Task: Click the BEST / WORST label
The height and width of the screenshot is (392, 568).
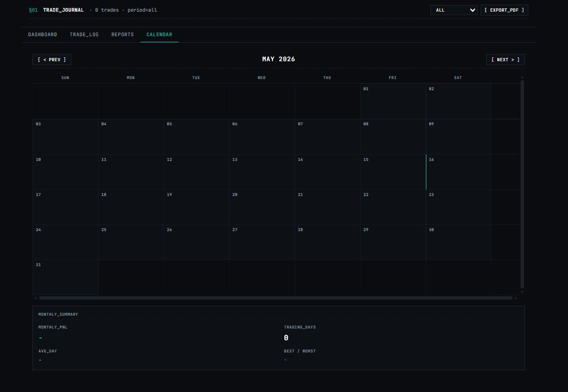Action: point(300,351)
